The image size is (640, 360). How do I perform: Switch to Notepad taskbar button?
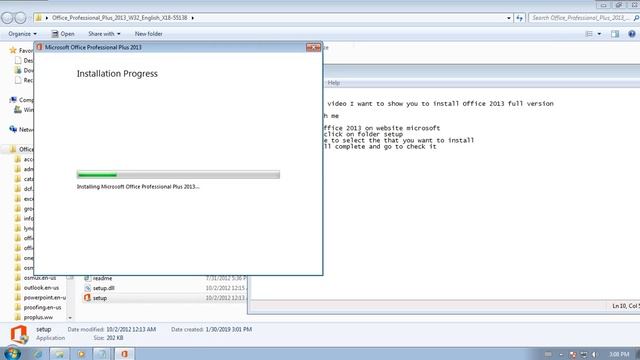pyautogui.click(x=102, y=354)
